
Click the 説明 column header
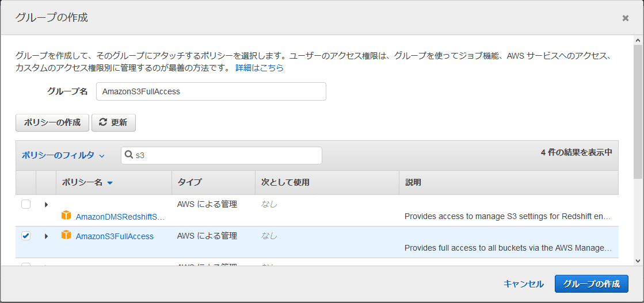click(508, 183)
